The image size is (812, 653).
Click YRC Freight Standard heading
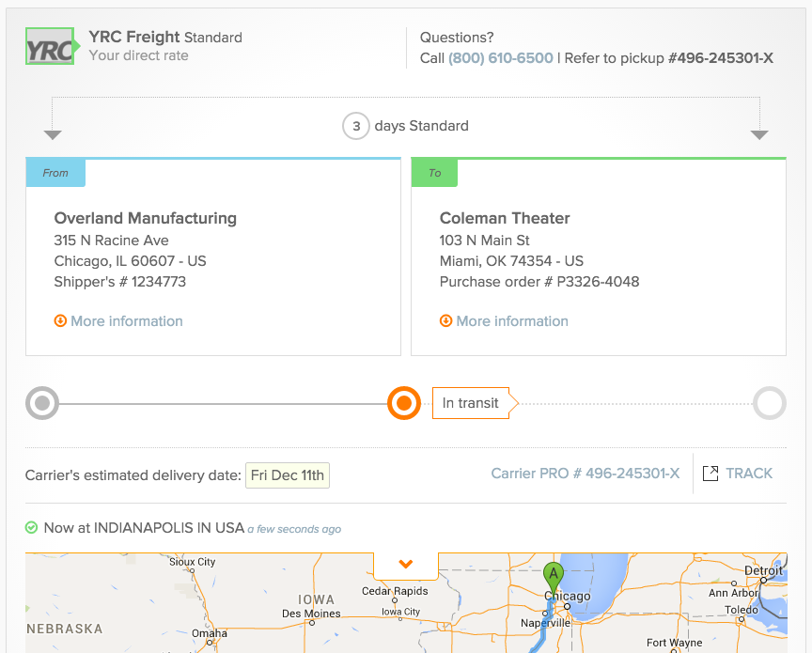[x=165, y=38]
